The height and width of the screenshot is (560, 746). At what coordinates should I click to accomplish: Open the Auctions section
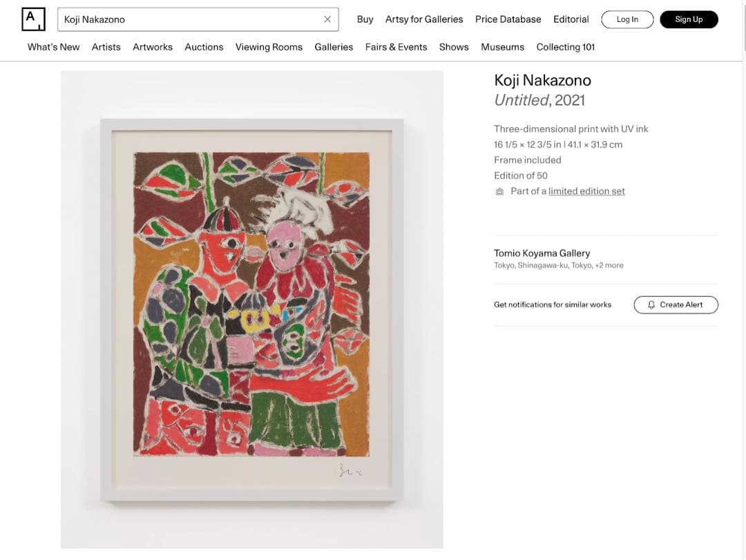coord(204,47)
